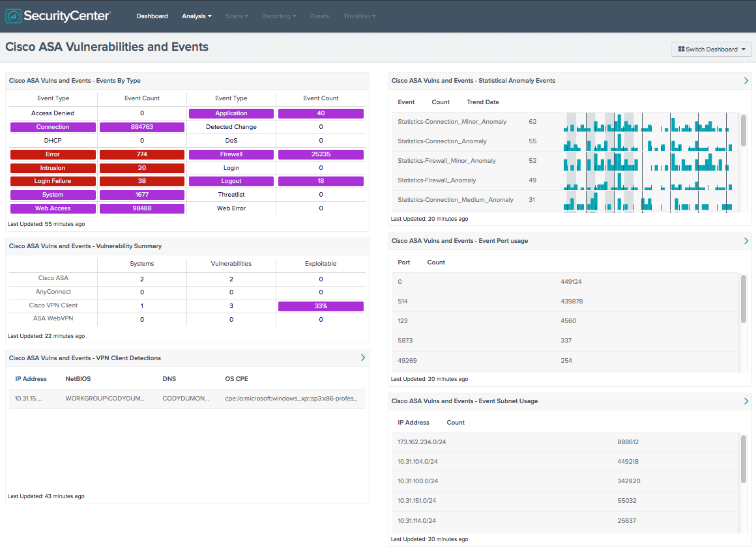
Task: Click the Login Failure event cell
Action: (x=53, y=181)
